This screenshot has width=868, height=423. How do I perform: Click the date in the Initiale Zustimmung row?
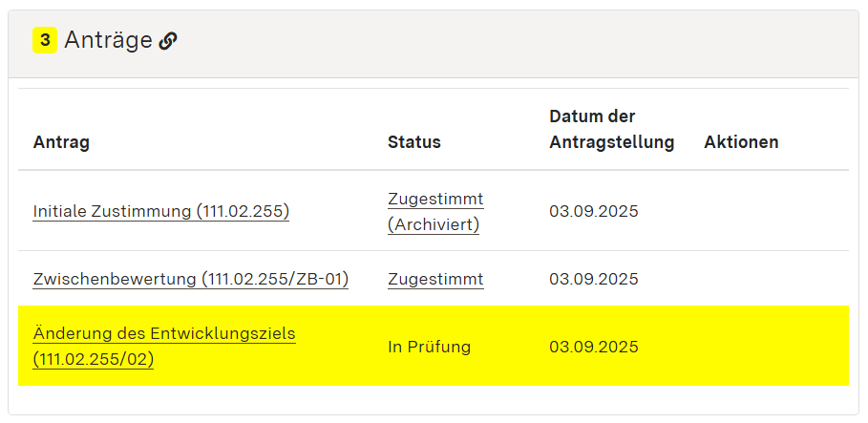[x=593, y=211]
